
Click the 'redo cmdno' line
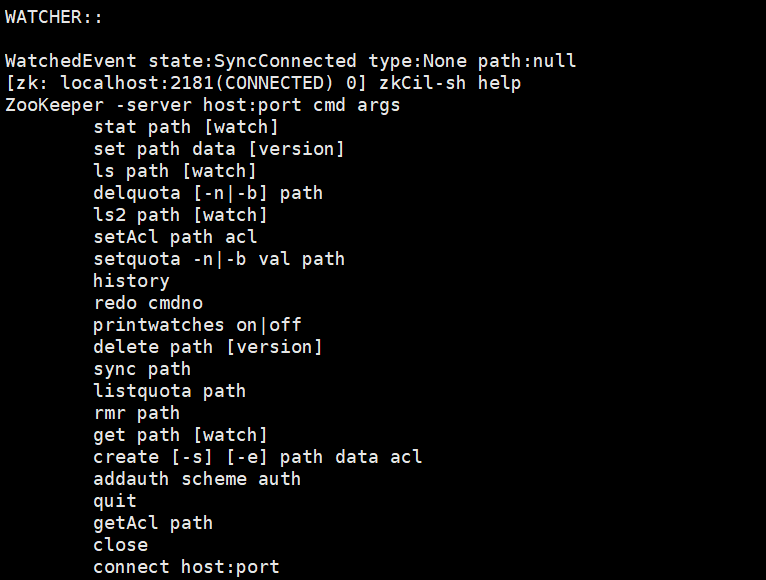tap(148, 302)
